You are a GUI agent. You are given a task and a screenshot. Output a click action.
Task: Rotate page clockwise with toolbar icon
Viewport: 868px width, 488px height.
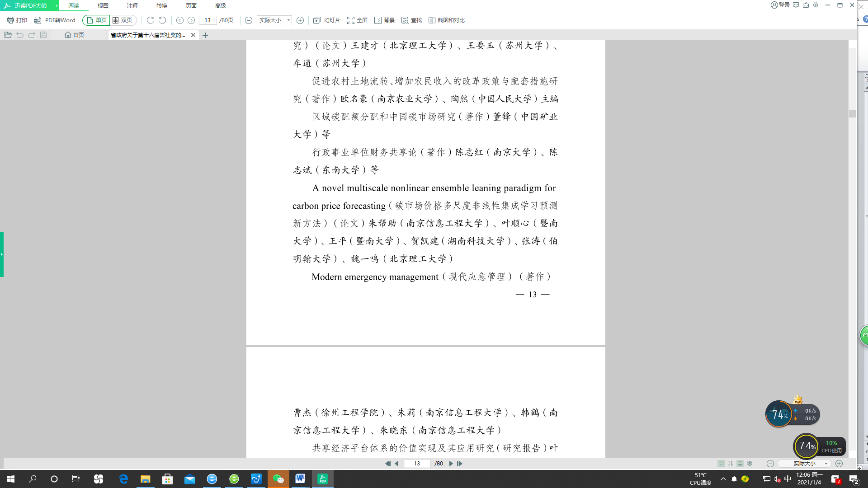151,20
